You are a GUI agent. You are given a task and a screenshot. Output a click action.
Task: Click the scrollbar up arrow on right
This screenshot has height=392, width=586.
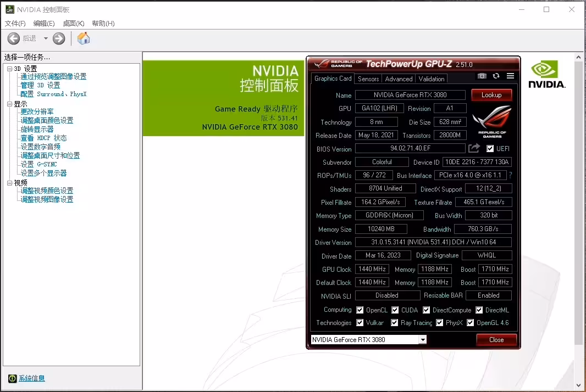click(578, 57)
